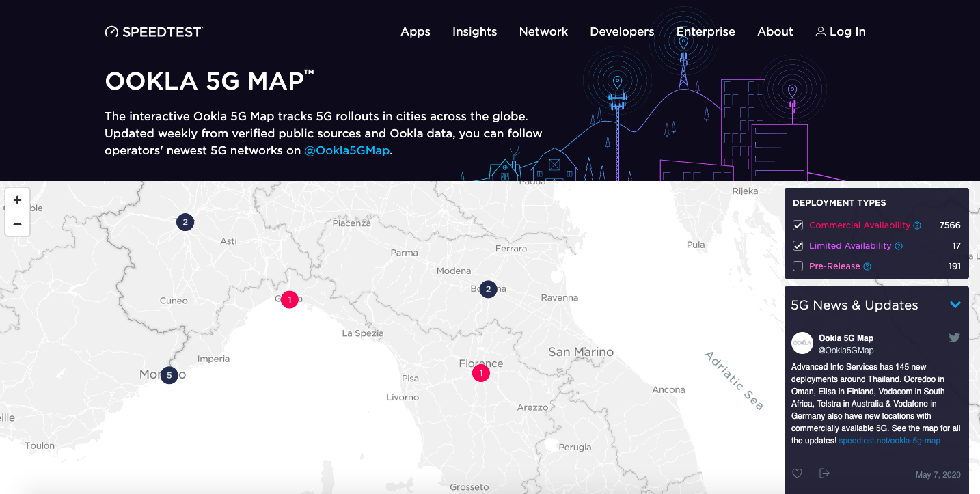Click the Limited Availability label
980x494 pixels.
[850, 246]
